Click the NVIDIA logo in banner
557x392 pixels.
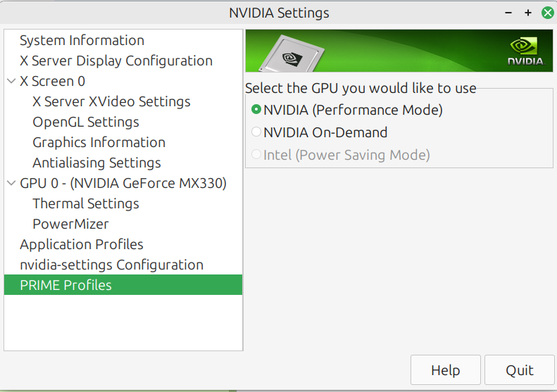[x=525, y=51]
